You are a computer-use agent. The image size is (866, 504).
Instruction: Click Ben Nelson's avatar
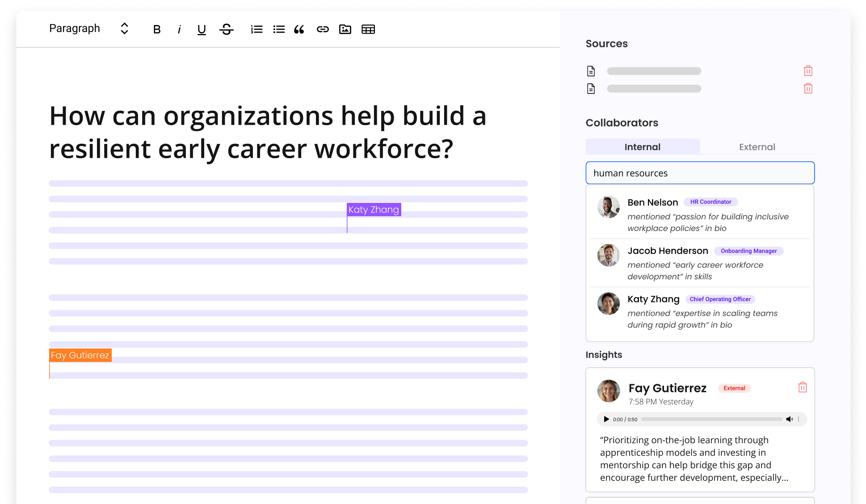pos(609,207)
